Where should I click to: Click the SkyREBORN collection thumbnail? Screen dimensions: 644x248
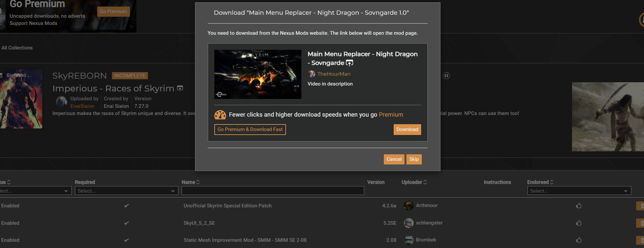pyautogui.click(x=21, y=99)
